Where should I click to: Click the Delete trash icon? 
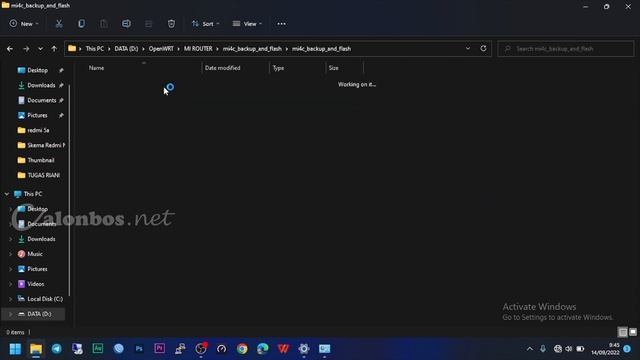pyautogui.click(x=171, y=24)
